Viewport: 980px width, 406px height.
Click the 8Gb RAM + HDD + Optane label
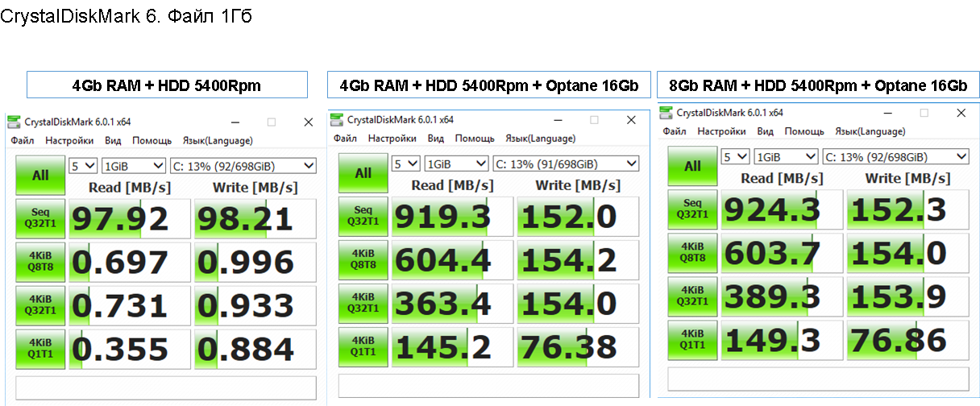coord(817,85)
